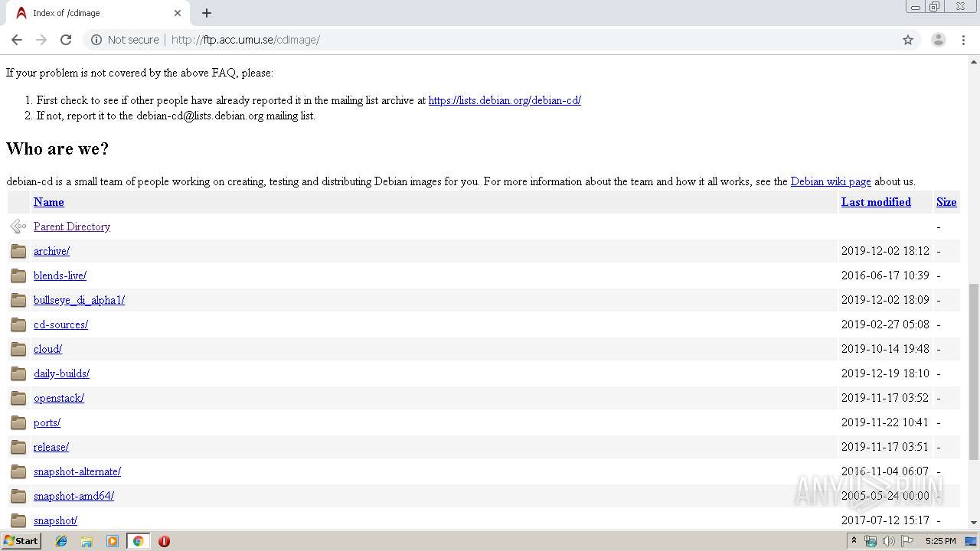Open the Parent Directory link
This screenshot has height=551, width=980.
point(72,227)
